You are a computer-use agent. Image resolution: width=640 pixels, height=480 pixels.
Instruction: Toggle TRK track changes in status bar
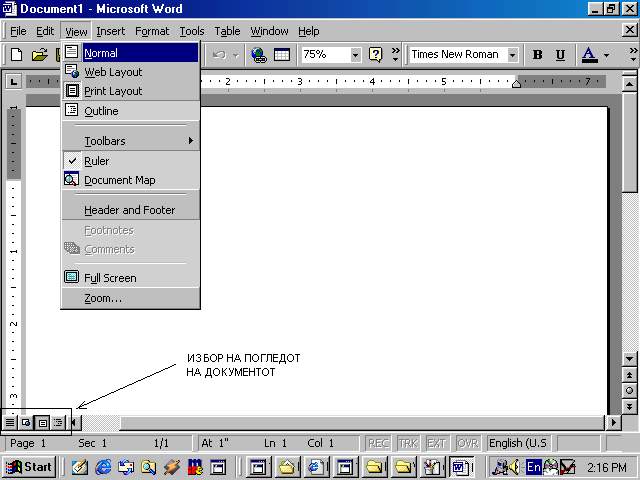tap(408, 443)
